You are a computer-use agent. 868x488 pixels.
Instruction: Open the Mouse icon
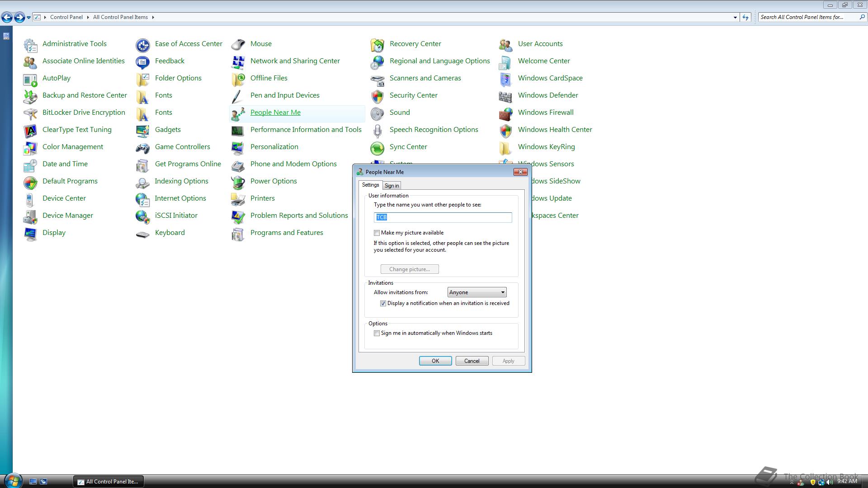[x=238, y=45]
